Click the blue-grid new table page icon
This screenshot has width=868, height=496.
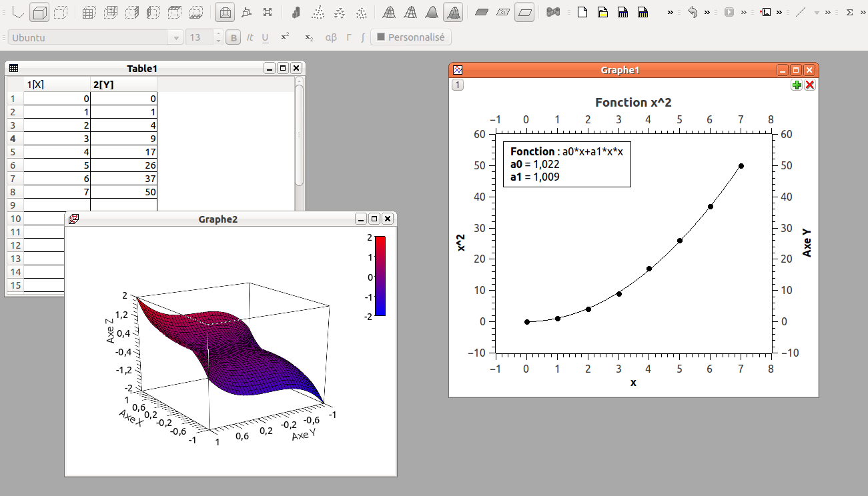[x=622, y=12]
